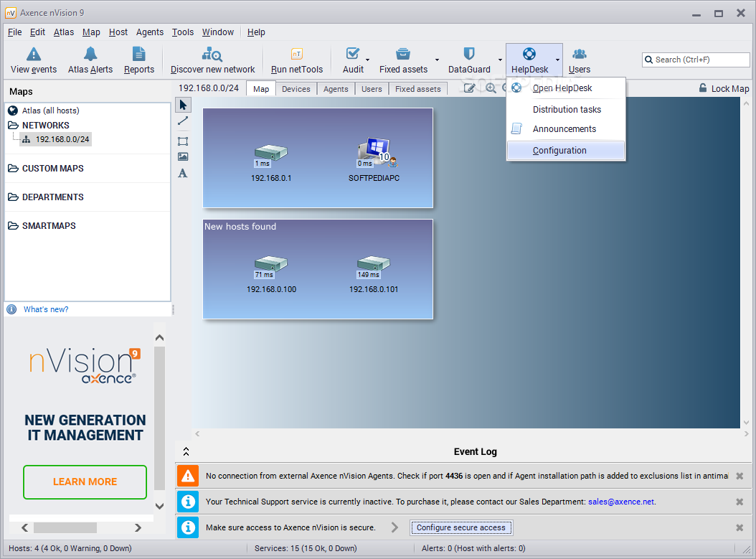
Task: Choose Distribution tasks in HelpDesk menu
Action: pyautogui.click(x=565, y=110)
